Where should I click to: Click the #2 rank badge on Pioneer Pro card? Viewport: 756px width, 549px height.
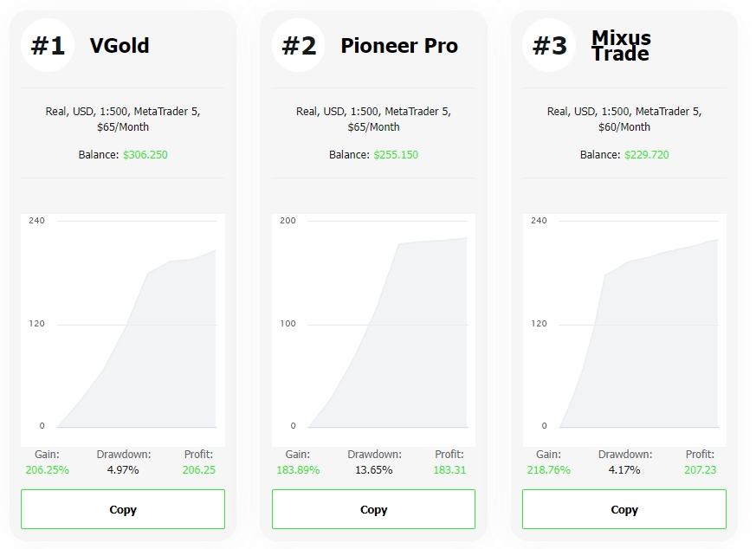point(299,46)
